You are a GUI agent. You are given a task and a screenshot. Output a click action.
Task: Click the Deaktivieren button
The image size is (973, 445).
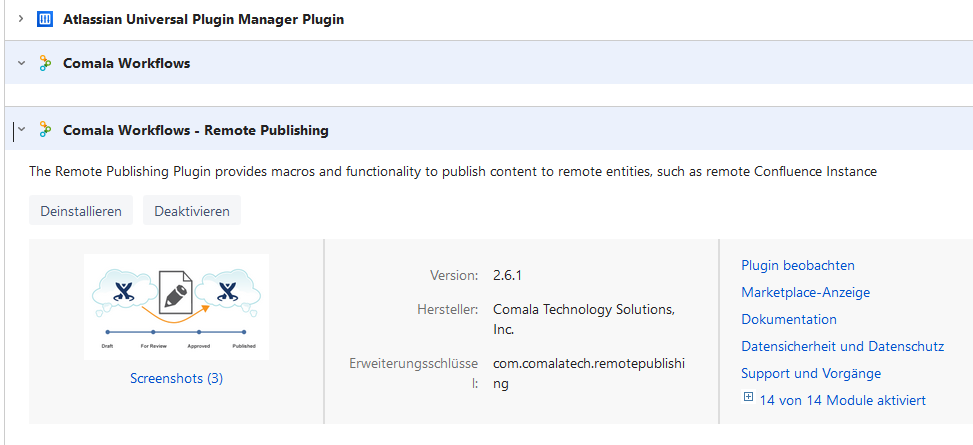click(192, 211)
